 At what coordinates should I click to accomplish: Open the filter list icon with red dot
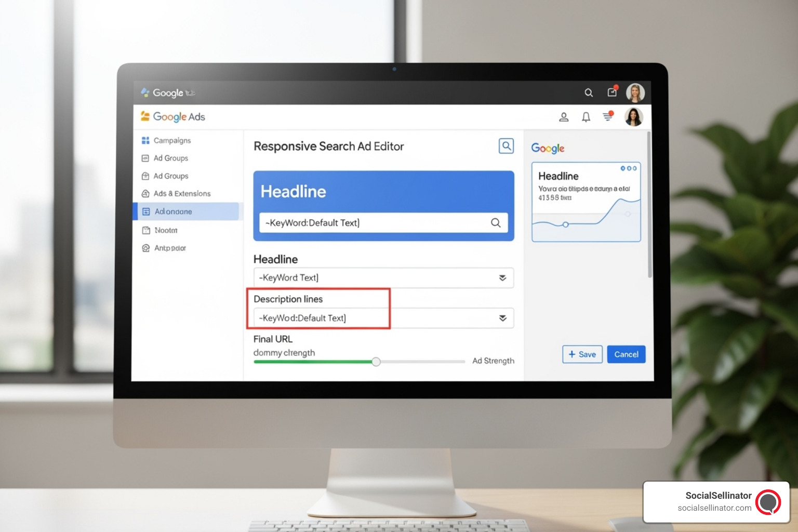[608, 116]
